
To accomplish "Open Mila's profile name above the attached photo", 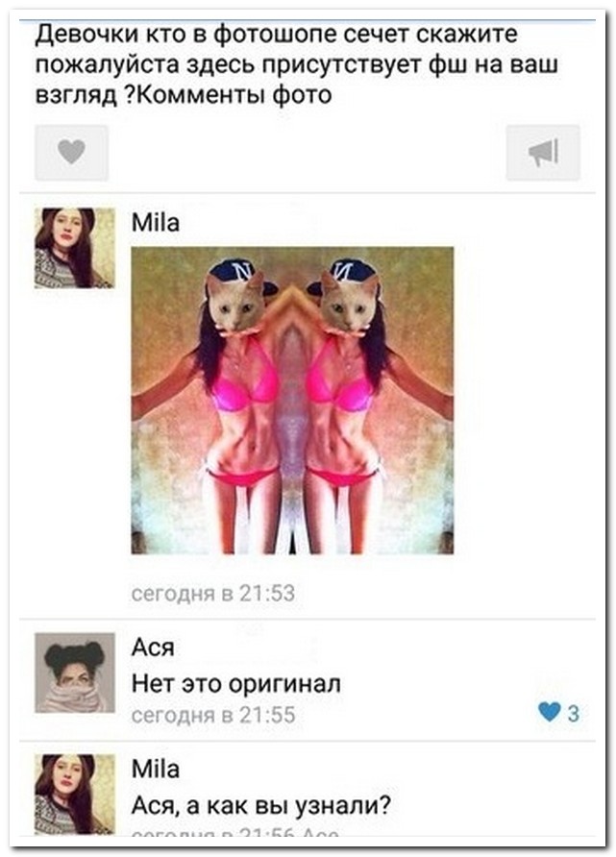I will tap(156, 223).
